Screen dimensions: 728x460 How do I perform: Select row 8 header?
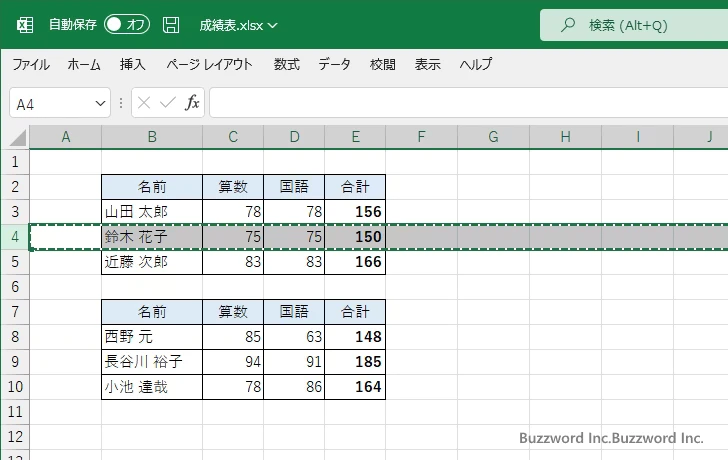[x=14, y=337]
